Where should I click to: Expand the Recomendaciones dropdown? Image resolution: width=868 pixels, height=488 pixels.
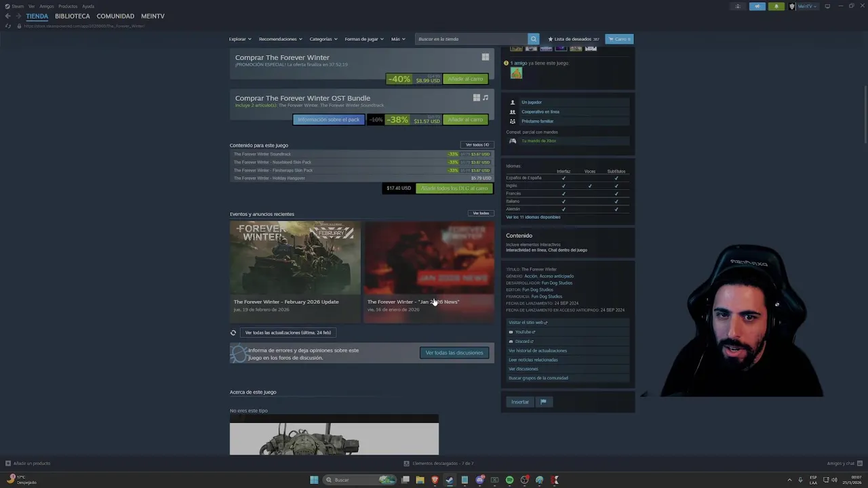281,39
